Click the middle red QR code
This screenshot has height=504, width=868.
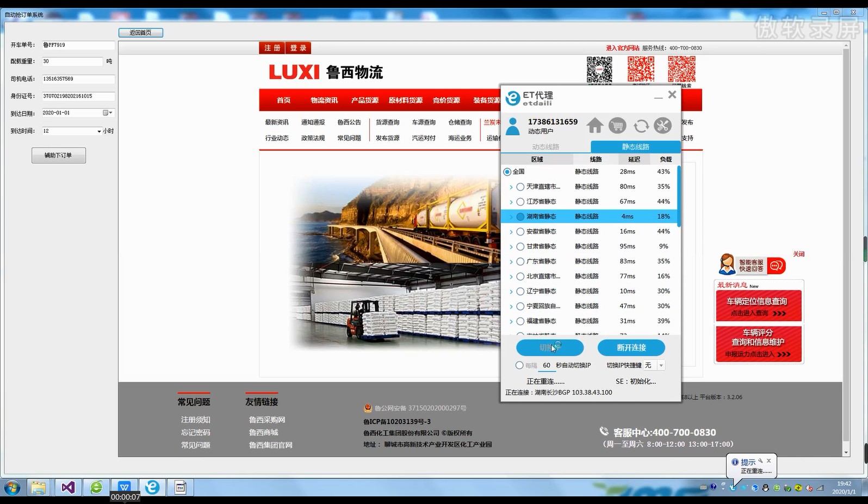pos(641,69)
